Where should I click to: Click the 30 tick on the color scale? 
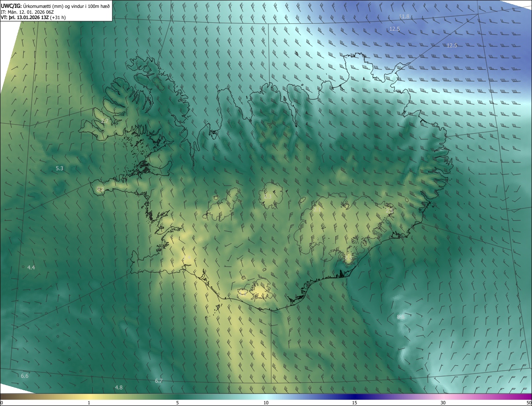click(x=443, y=403)
